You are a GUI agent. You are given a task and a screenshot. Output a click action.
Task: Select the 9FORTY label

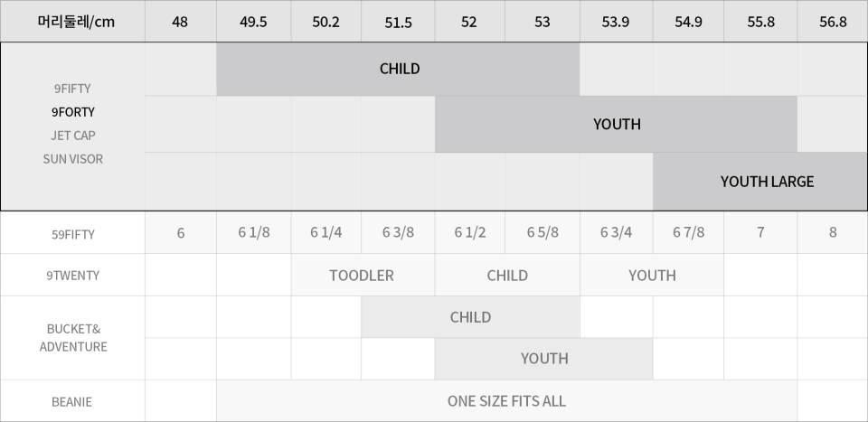tap(73, 112)
